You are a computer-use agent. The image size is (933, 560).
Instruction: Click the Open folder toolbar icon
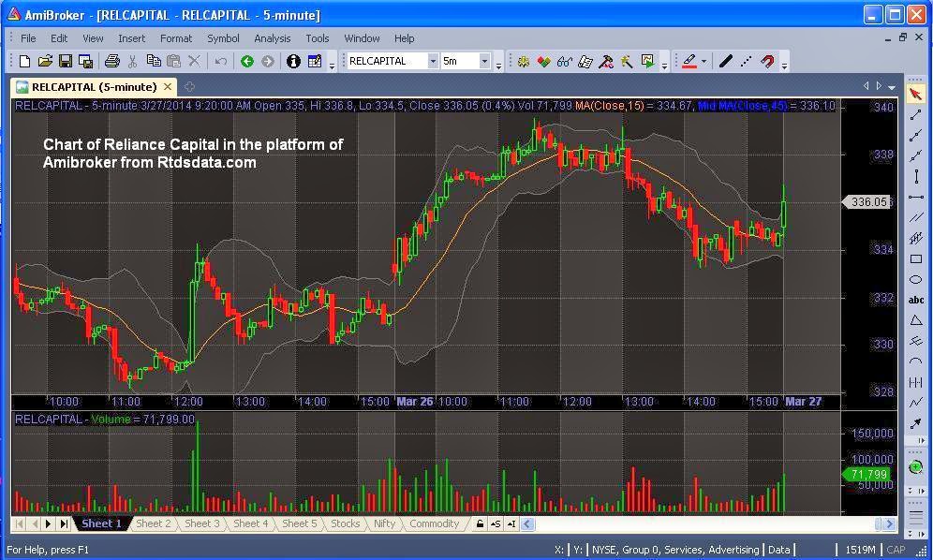pos(45,61)
